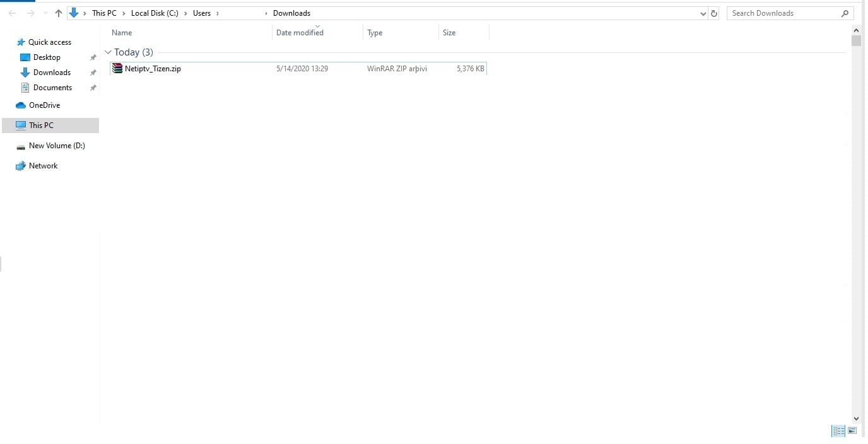Image resolution: width=868 pixels, height=444 pixels.
Task: Select the OneDrive cloud icon
Action: pos(21,105)
